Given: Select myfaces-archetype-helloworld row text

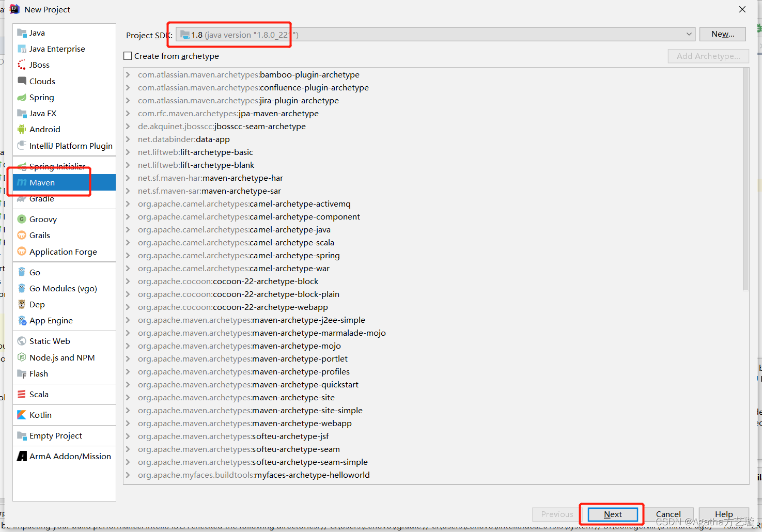Looking at the screenshot, I should [x=254, y=475].
